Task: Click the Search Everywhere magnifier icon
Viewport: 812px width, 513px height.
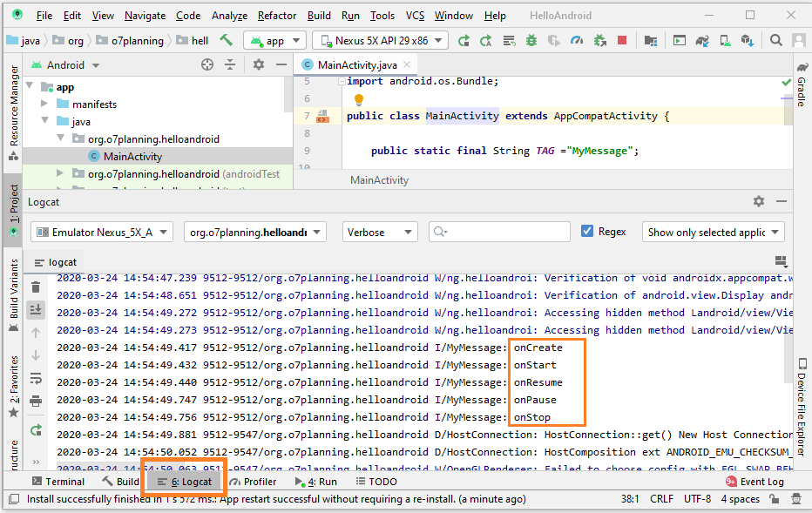Action: (775, 40)
